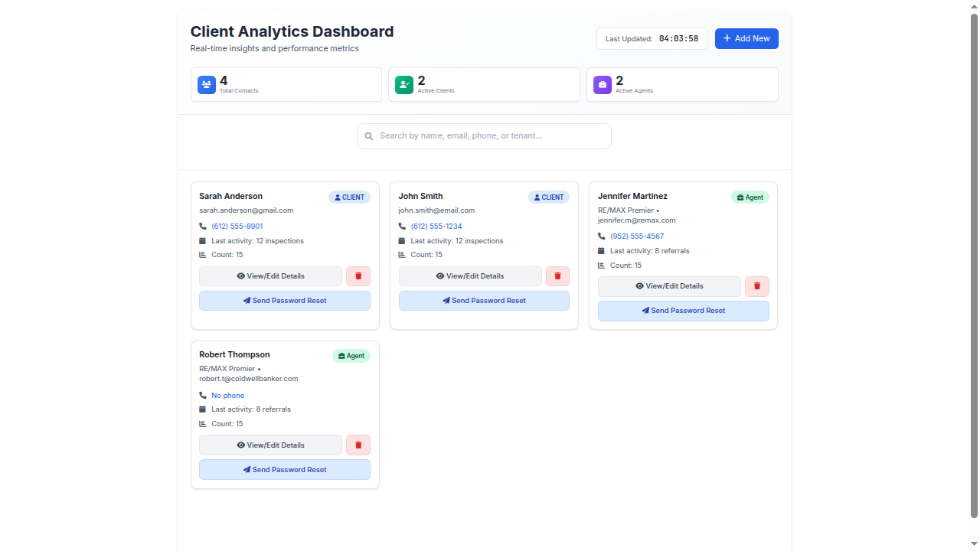Viewport: 980px width, 551px height.
Task: Click inside the search by name field
Action: click(484, 135)
